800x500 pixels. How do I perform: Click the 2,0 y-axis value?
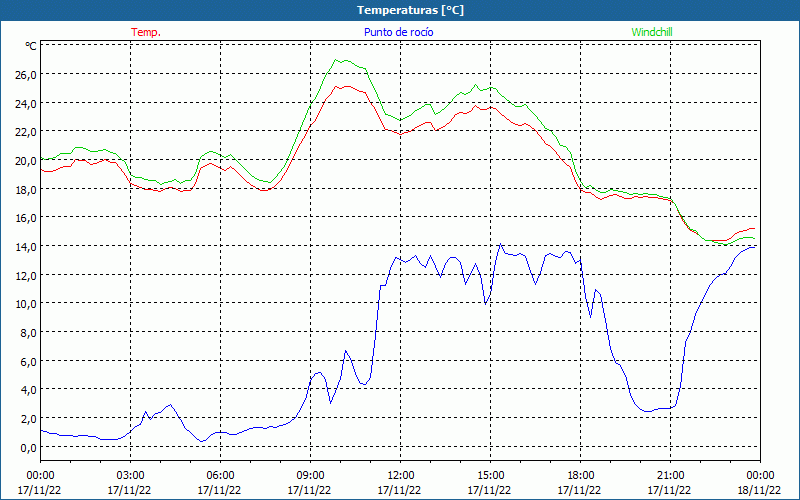[x=28, y=419]
